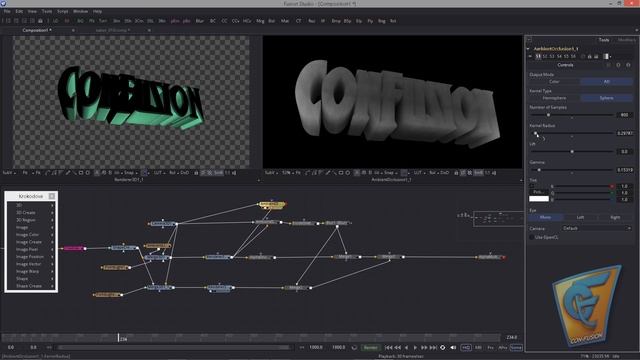This screenshot has height=360, width=640.
Task: Add a Background (BG) tool from toolbar
Action: [x=80, y=21]
